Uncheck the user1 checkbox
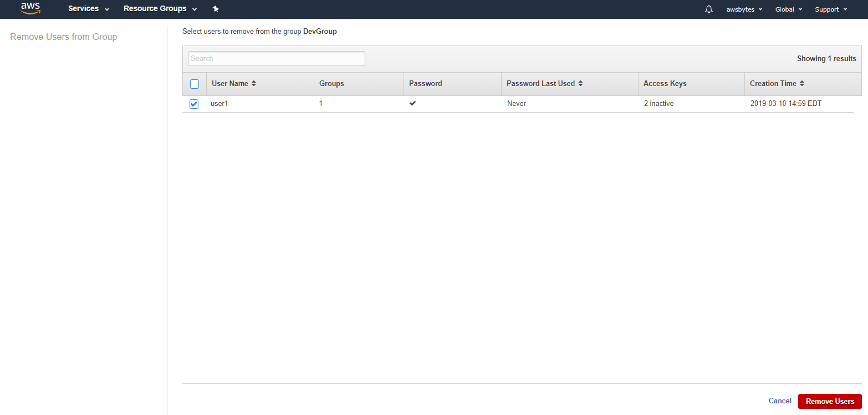Viewport: 868px width, 415px height. tap(194, 104)
